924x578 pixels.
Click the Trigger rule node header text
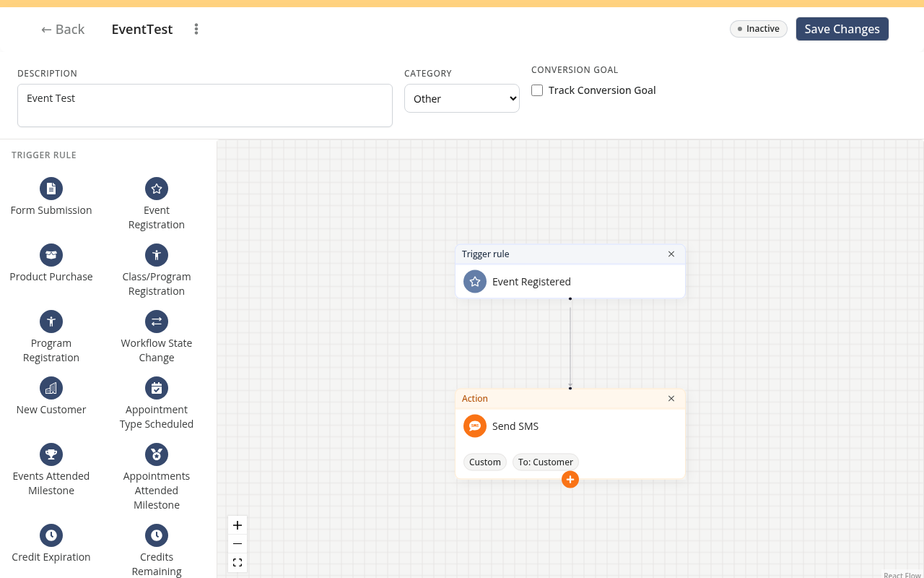[x=486, y=254]
